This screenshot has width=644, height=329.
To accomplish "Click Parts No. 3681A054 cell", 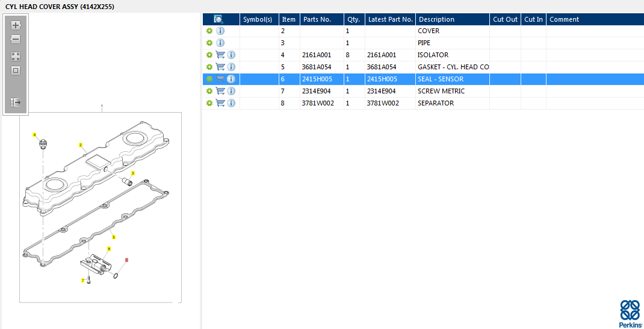I will 322,67.
